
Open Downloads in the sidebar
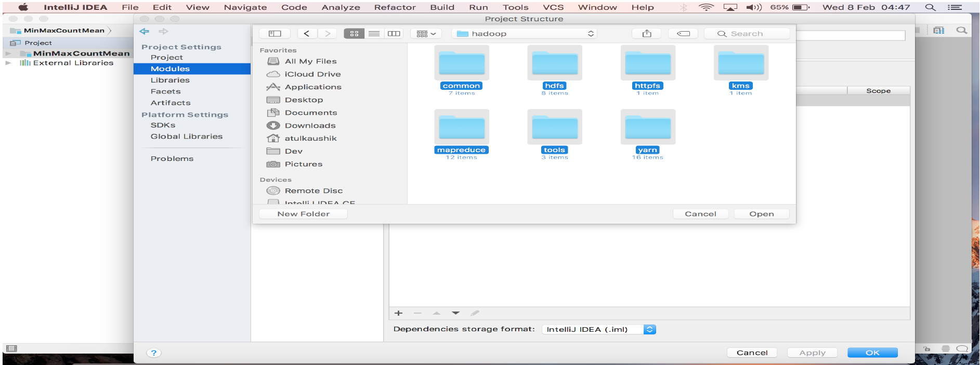(x=310, y=126)
